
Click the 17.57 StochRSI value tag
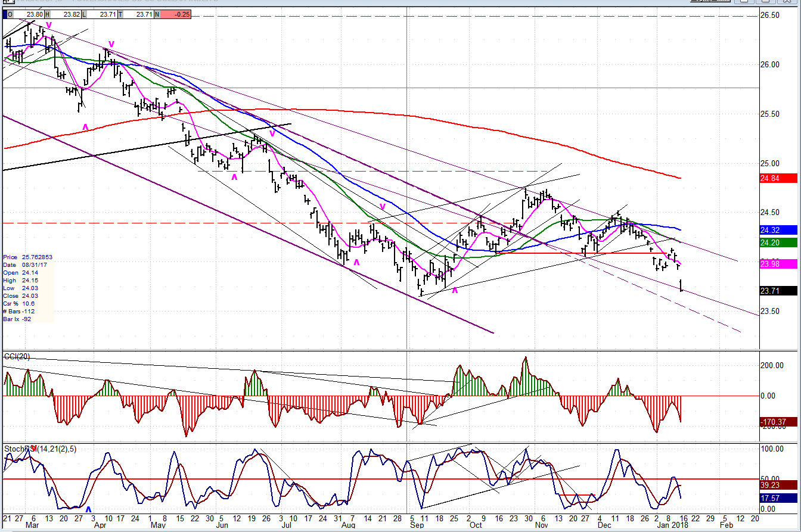(779, 498)
